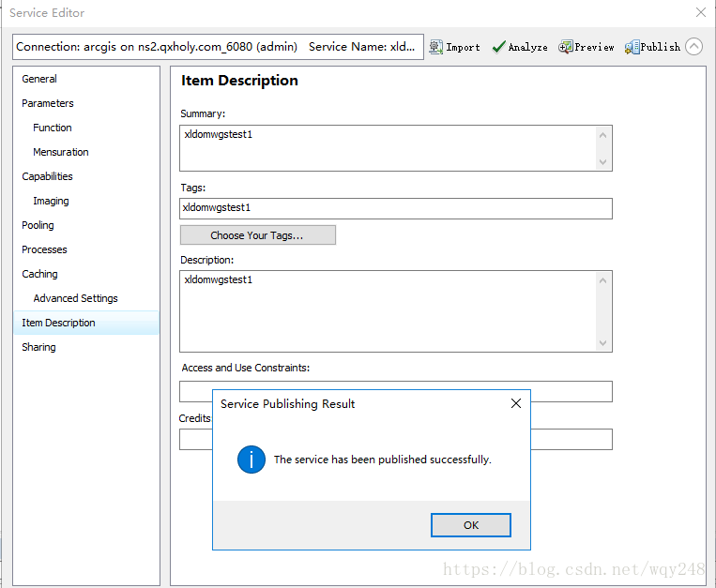Click the Choose Your Tags button

(258, 235)
